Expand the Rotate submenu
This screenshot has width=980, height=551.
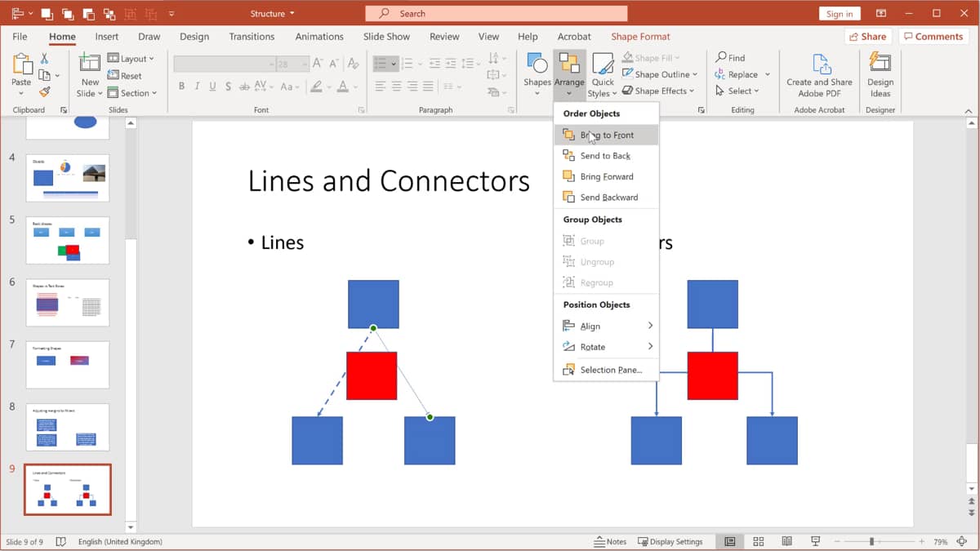pyautogui.click(x=606, y=347)
